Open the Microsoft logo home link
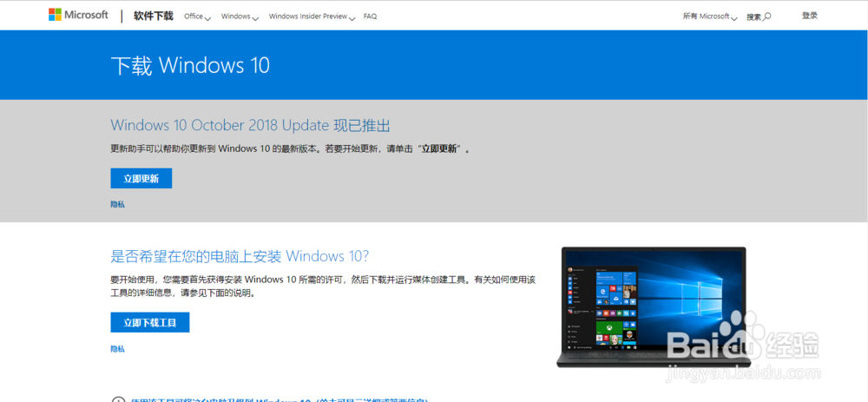868x402 pixels. [78, 16]
